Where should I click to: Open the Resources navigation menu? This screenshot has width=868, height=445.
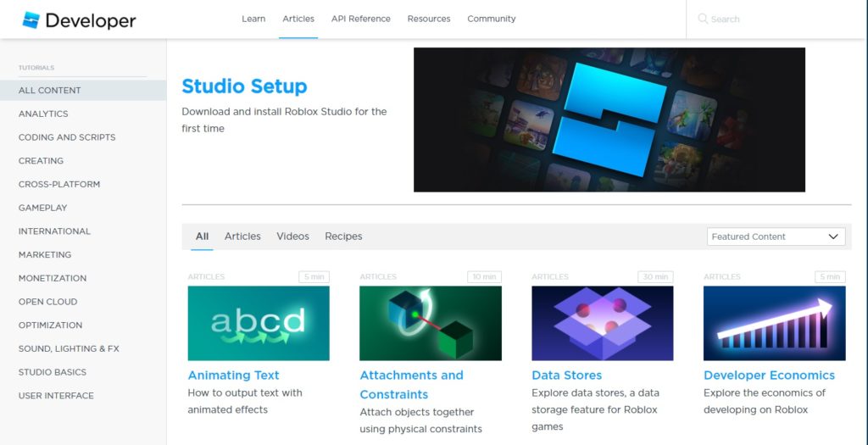429,19
